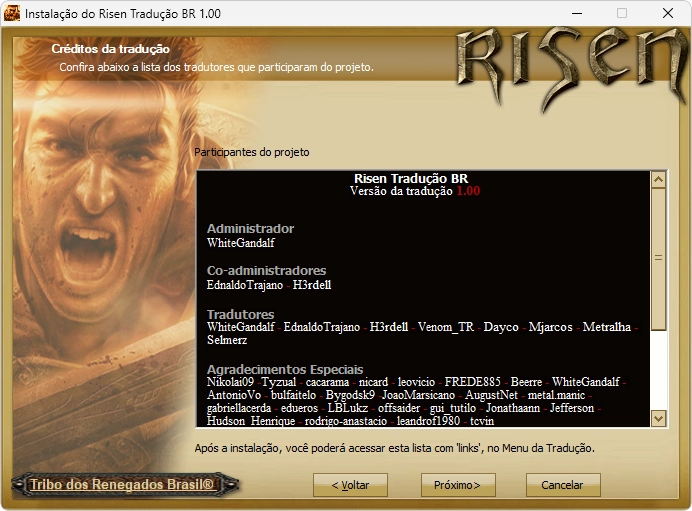Click rodrigo-anastacio in special thanks
Viewport: 692px width, 511px height.
[346, 421]
